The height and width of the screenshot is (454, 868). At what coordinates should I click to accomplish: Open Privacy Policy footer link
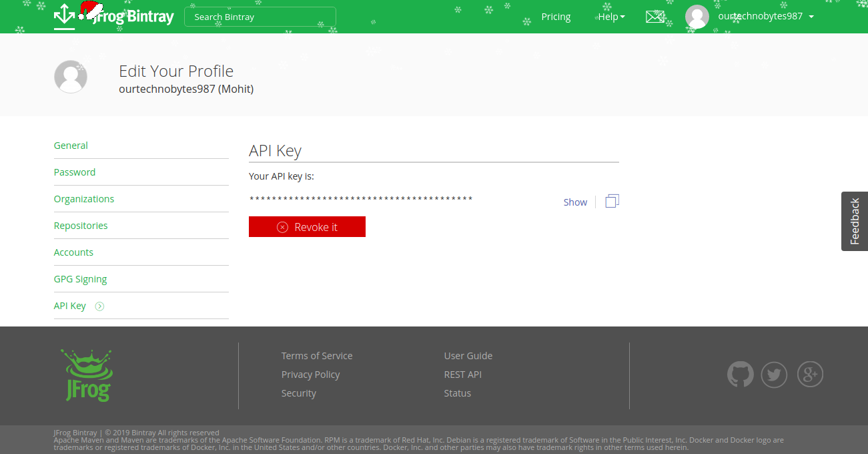(311, 375)
